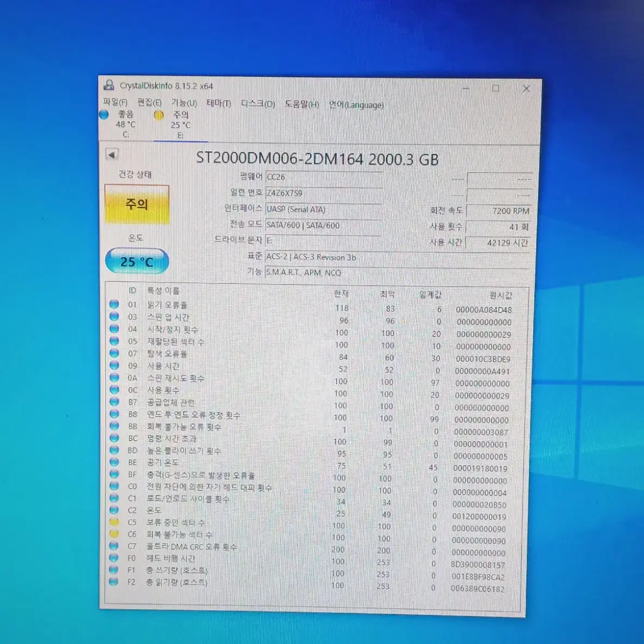644x644 pixels.
Task: Open the 편집(E) menu
Action: click(149, 102)
